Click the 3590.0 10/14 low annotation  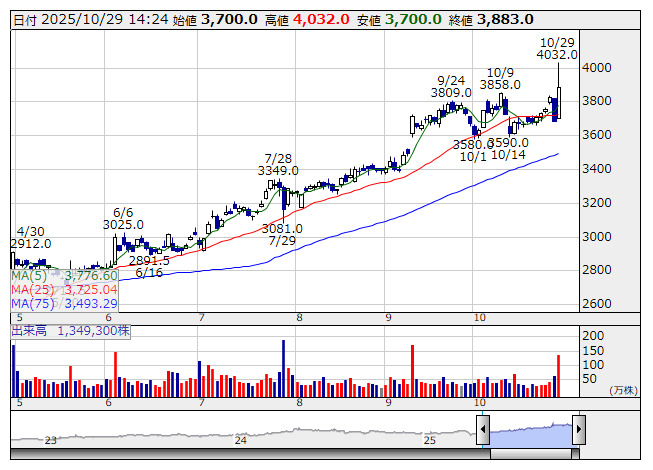click(508, 149)
